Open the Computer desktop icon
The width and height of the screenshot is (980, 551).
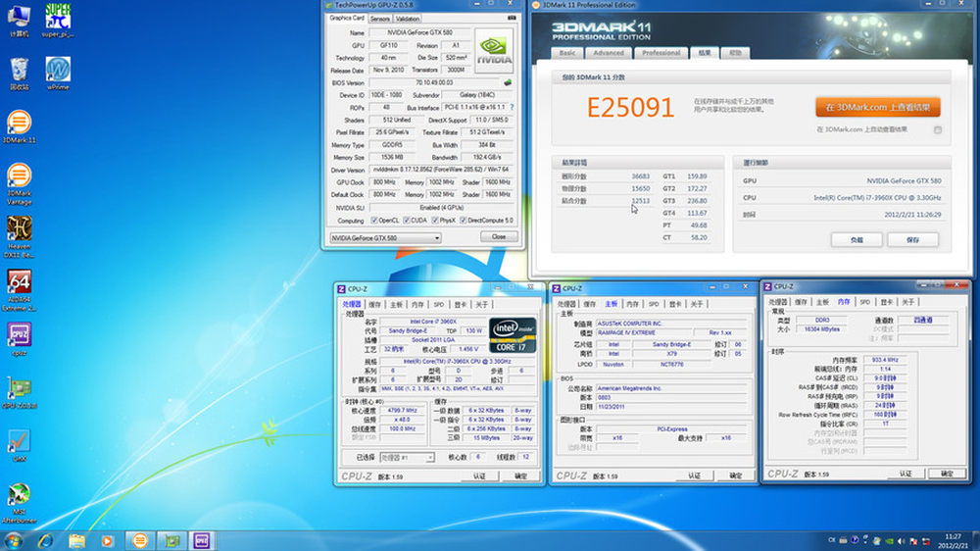click(x=19, y=20)
